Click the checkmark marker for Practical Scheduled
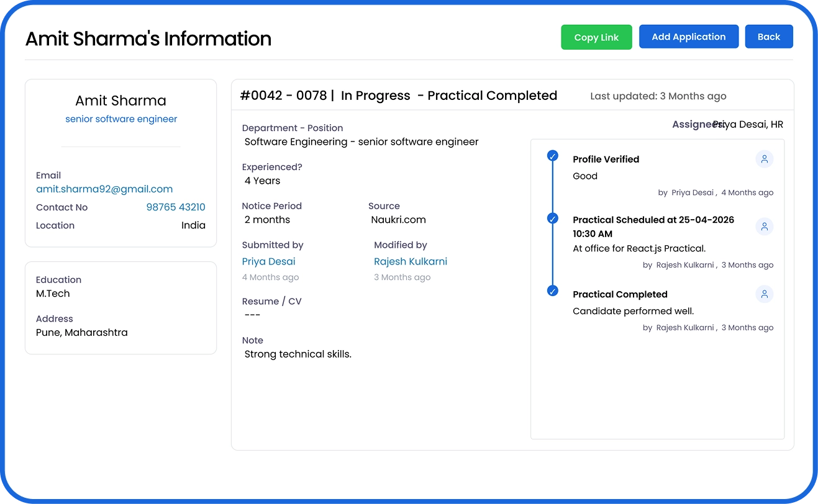This screenshot has width=818, height=504. coord(552,218)
